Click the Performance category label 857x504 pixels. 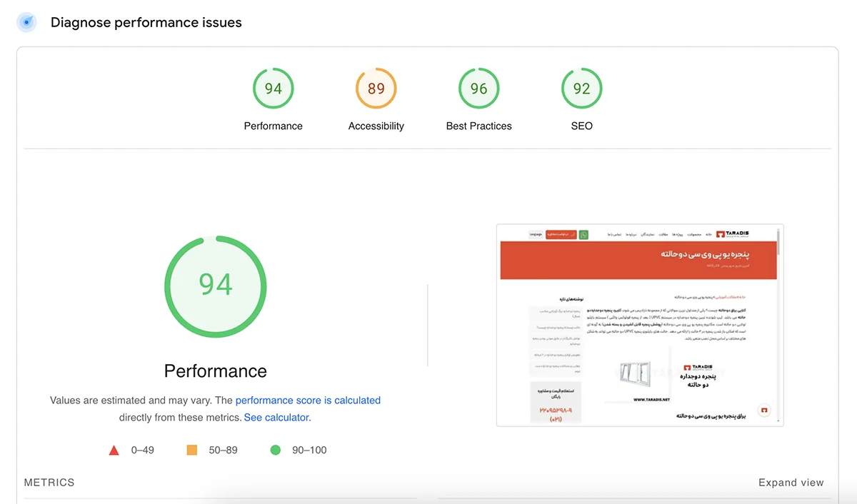click(274, 126)
